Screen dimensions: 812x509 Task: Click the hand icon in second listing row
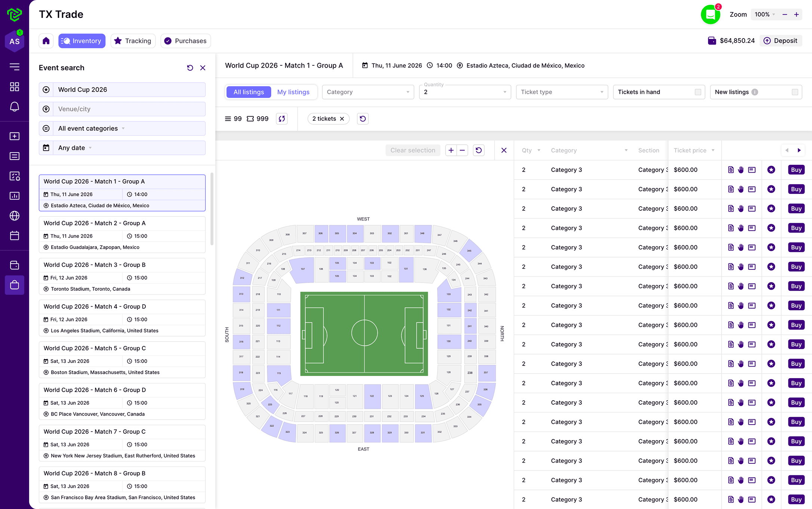click(x=741, y=189)
